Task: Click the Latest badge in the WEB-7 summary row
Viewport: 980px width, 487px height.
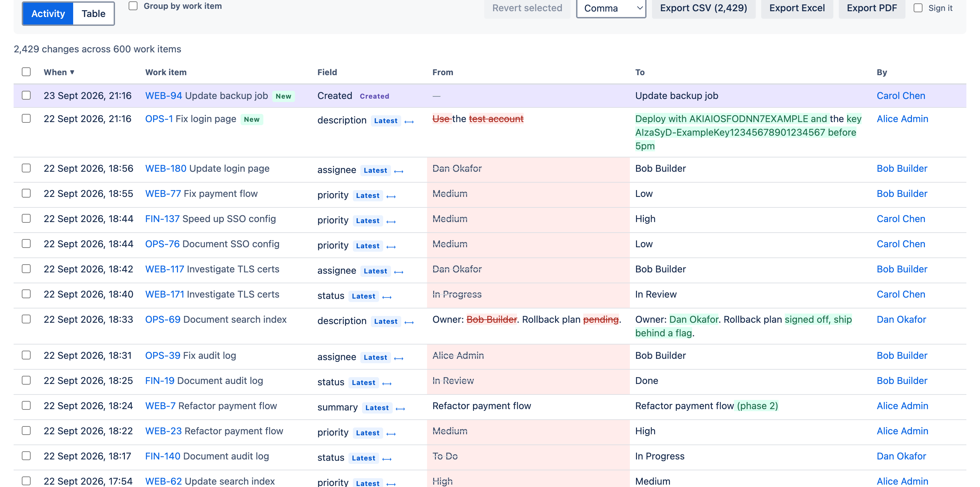Action: 377,408
